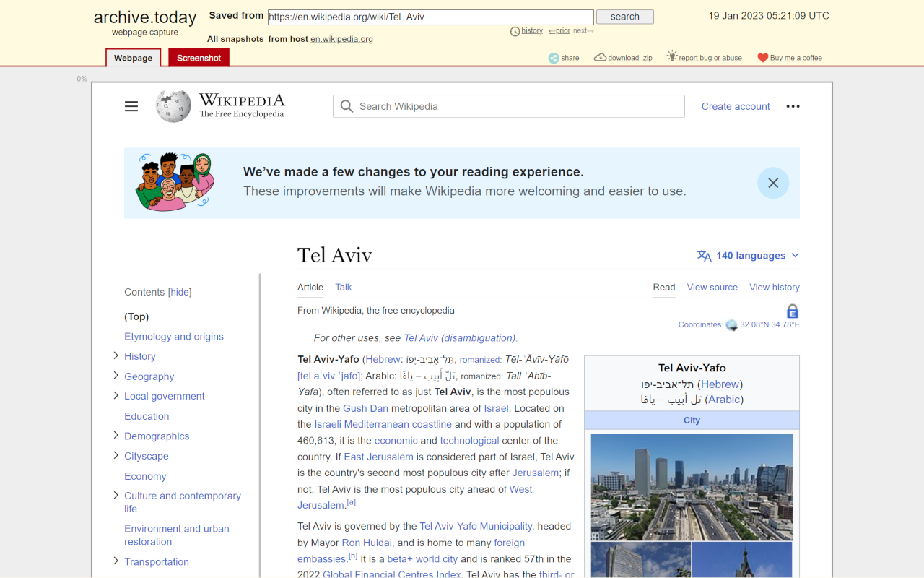Click the search magnifier icon in Wikipedia search
The image size is (924, 578).
346,106
